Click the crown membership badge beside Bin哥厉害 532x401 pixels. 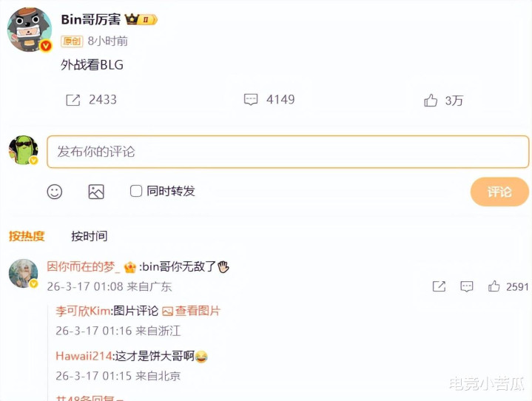141,19
